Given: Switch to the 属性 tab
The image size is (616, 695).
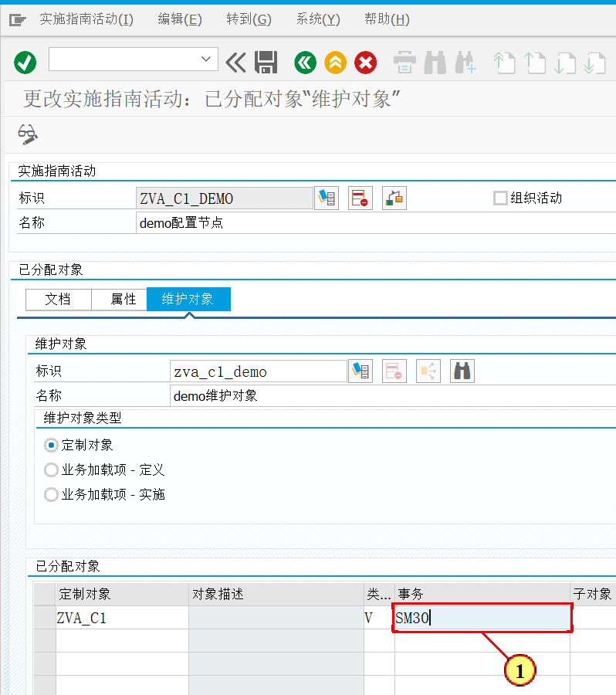Looking at the screenshot, I should click(119, 299).
